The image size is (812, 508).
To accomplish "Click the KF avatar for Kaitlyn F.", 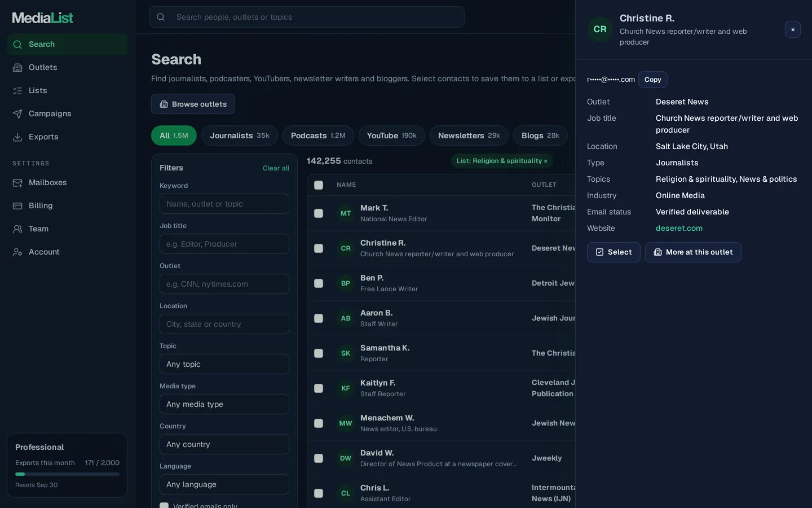I will pos(346,388).
